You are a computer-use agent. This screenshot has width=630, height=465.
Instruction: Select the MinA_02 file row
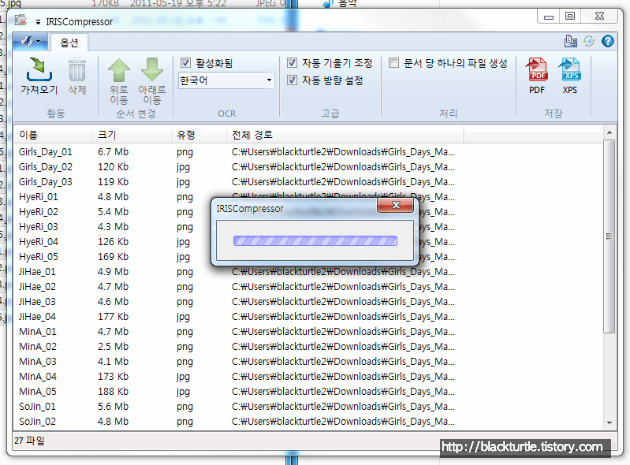coord(308,346)
